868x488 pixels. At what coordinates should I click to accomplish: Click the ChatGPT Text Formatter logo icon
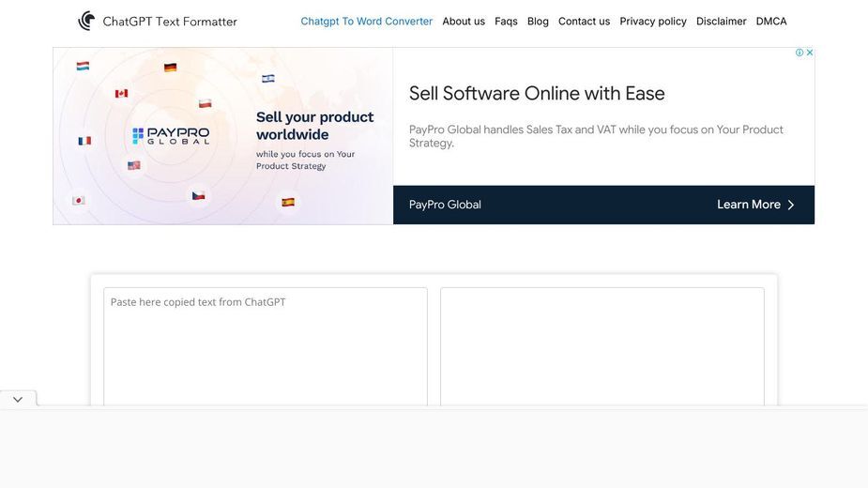pyautogui.click(x=86, y=21)
